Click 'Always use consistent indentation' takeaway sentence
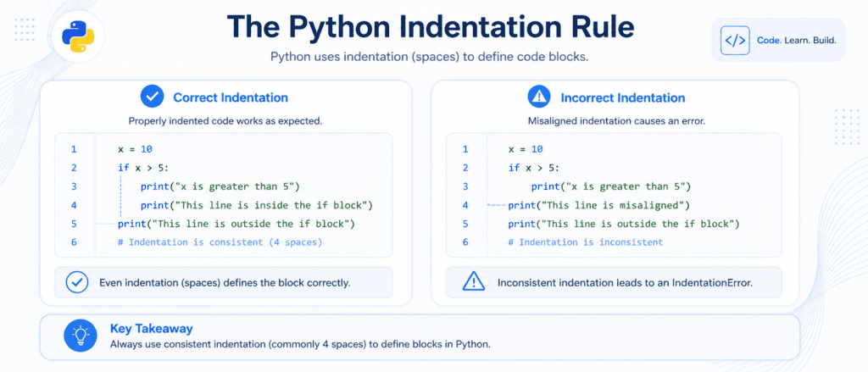868x372 pixels. coord(300,344)
